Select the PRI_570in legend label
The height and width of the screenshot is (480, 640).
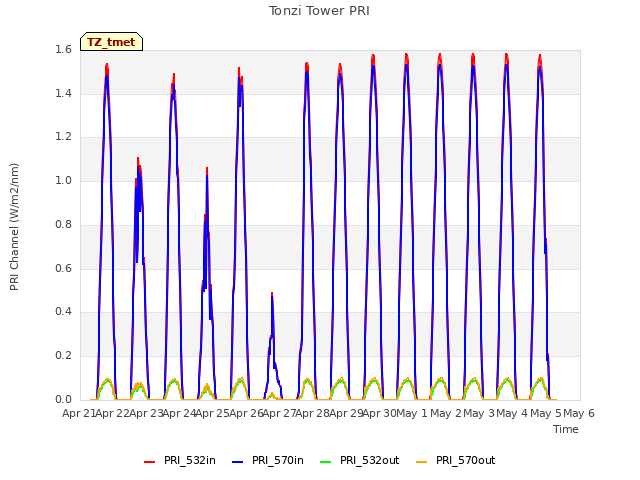click(x=278, y=460)
